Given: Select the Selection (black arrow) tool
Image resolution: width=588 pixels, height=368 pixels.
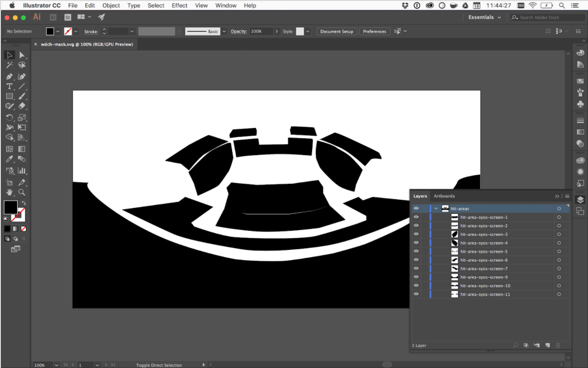Looking at the screenshot, I should click(9, 55).
